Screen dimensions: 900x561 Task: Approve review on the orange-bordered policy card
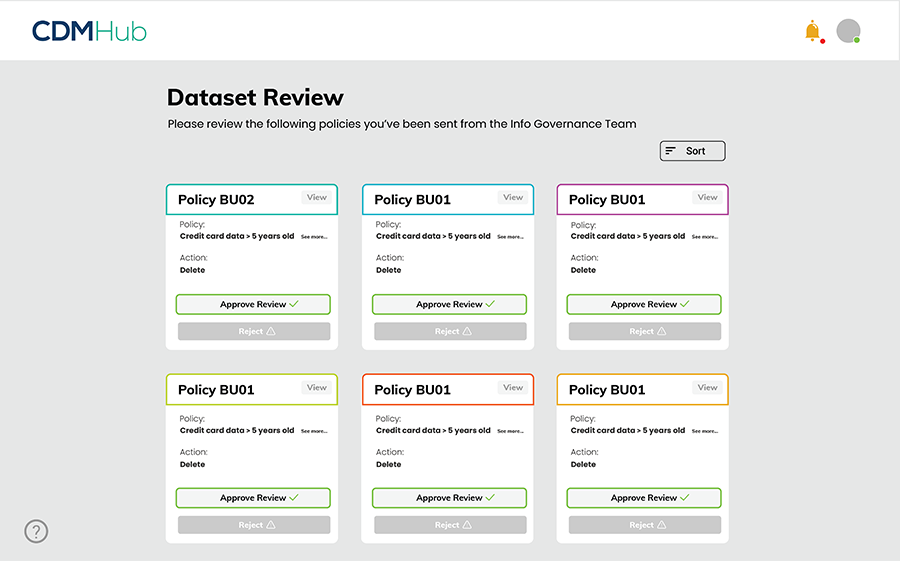point(644,498)
